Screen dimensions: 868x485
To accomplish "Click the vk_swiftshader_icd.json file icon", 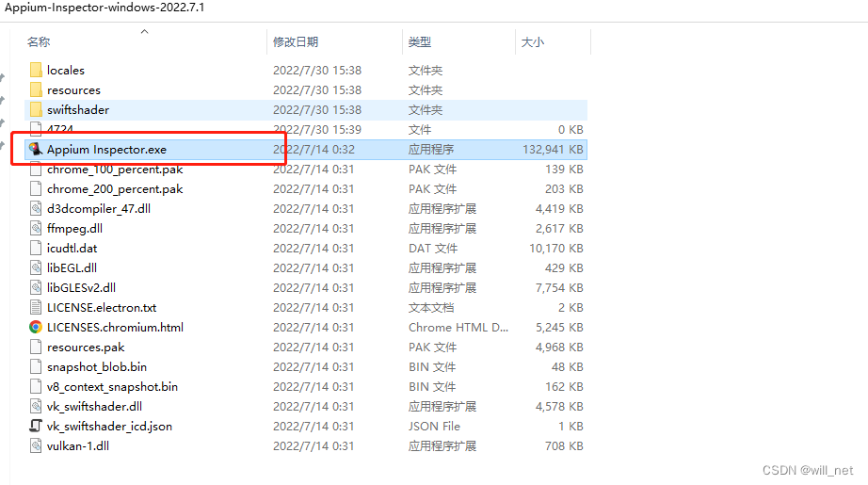I will click(36, 426).
